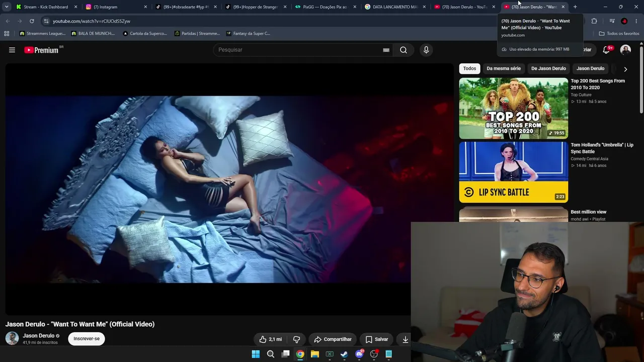The height and width of the screenshot is (362, 644).
Task: Open Fantasy da Super C bookmark
Action: pyautogui.click(x=248, y=34)
